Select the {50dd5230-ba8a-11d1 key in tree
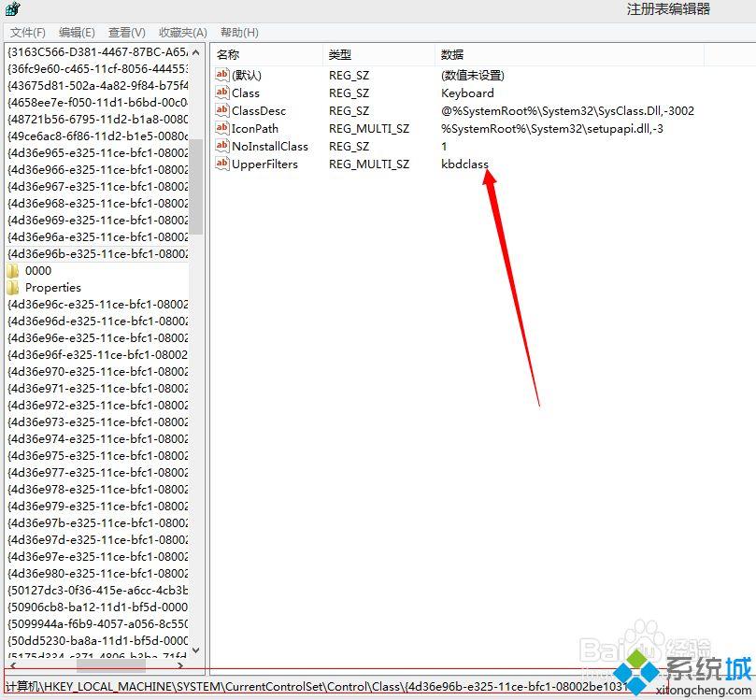The height and width of the screenshot is (700, 756). 97,641
